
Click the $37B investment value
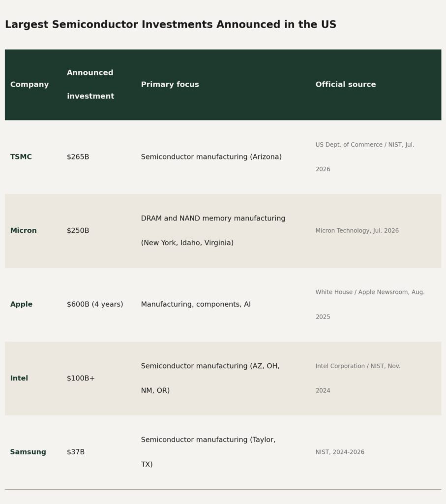tap(76, 452)
